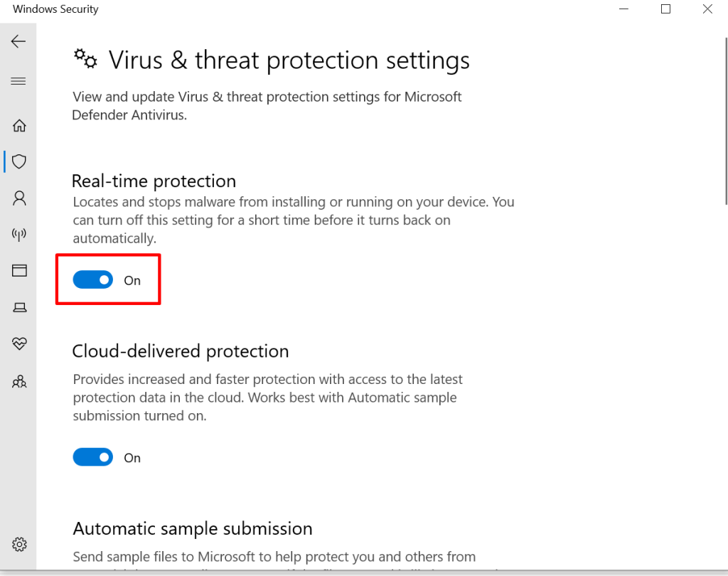728x576 pixels.
Task: Open Settings gear in sidebar bottom
Action: 19,545
